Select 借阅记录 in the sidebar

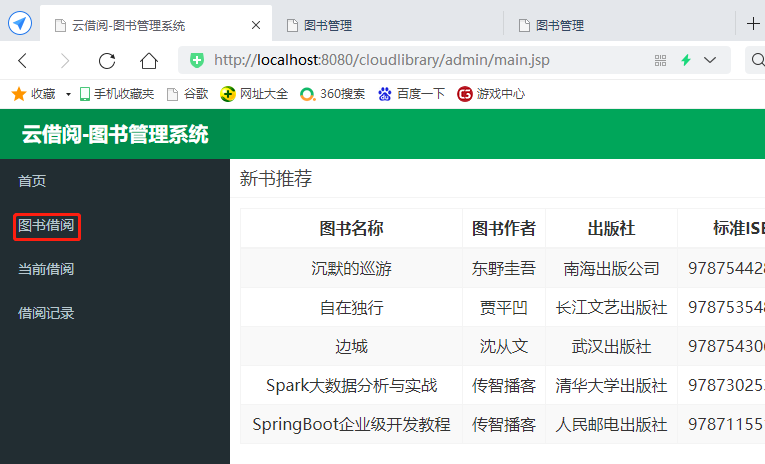click(46, 313)
